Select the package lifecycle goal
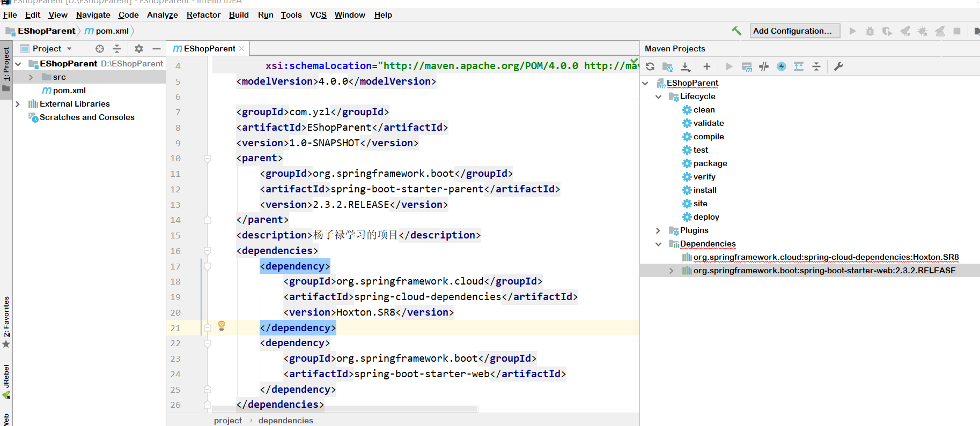The width and height of the screenshot is (980, 426). (x=704, y=163)
